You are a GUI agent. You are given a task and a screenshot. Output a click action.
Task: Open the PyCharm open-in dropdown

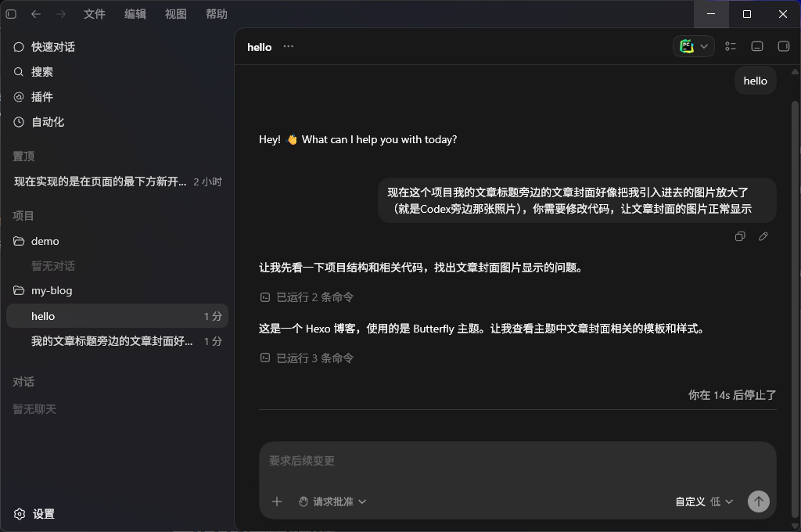pyautogui.click(x=694, y=46)
